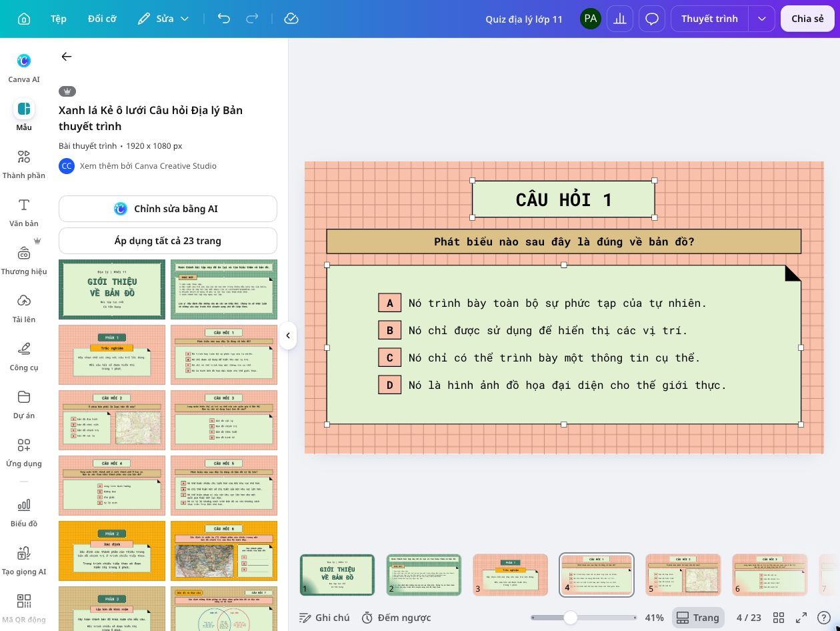This screenshot has height=631, width=840.
Task: Click the Chia sẻ share button
Action: tap(807, 19)
